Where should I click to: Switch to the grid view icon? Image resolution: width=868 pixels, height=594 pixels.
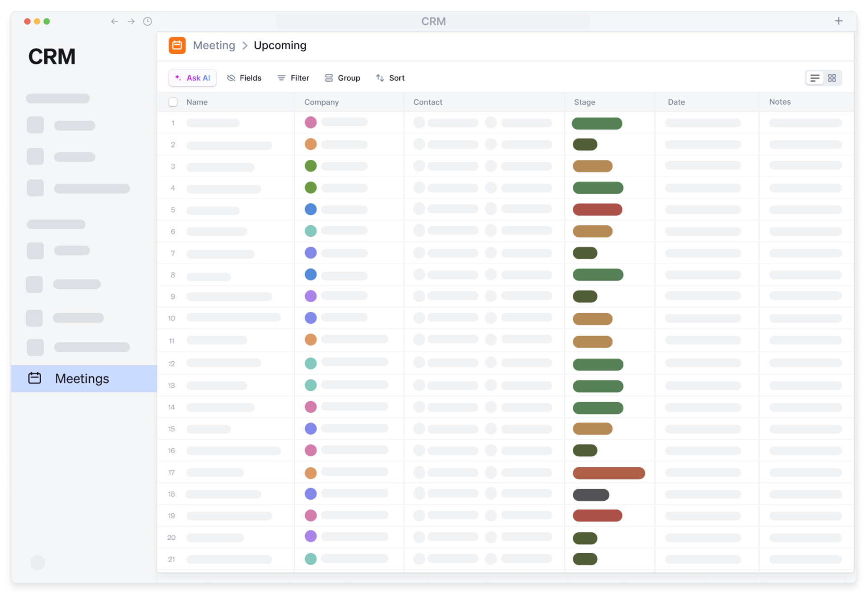click(x=832, y=78)
